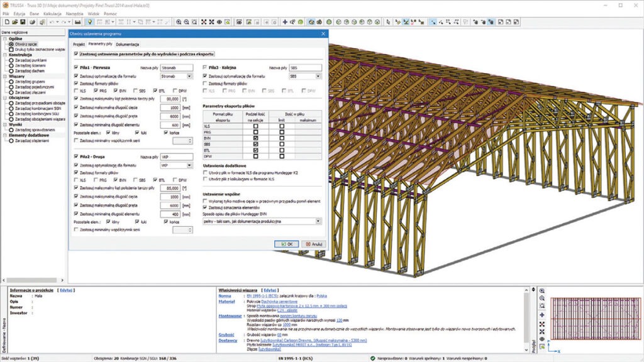This screenshot has height=362, width=644.
Task: Confirm the dialog with OK button
Action: [x=287, y=244]
